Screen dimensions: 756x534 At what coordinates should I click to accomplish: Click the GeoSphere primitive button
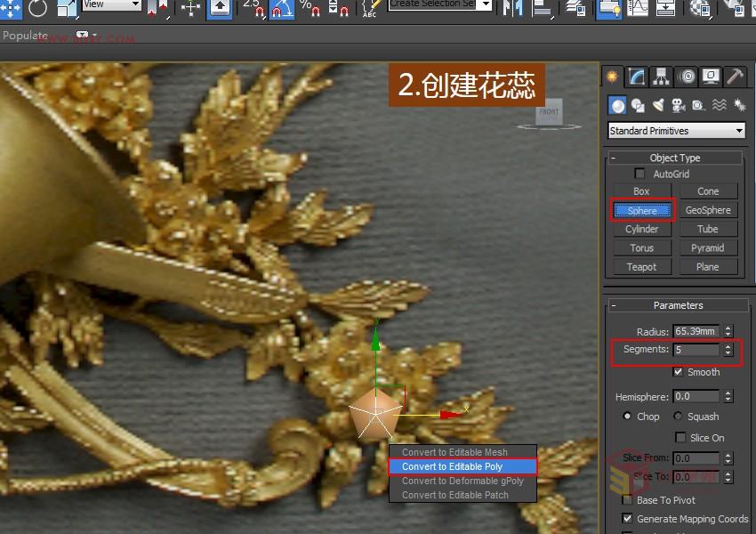click(708, 210)
